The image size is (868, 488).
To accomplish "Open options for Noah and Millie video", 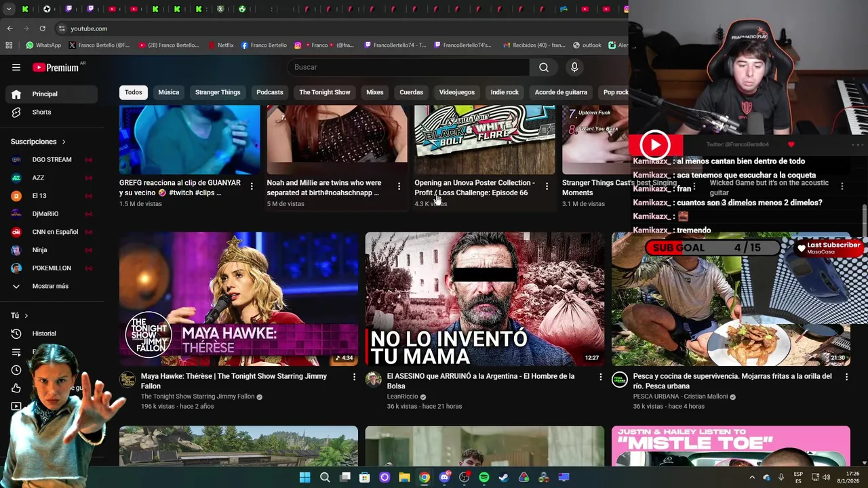I will click(399, 186).
